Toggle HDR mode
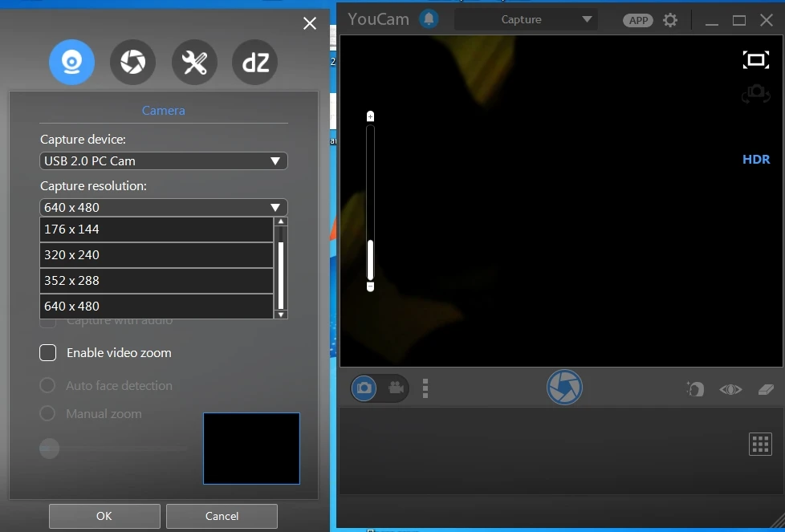The width and height of the screenshot is (785, 532). (x=756, y=160)
